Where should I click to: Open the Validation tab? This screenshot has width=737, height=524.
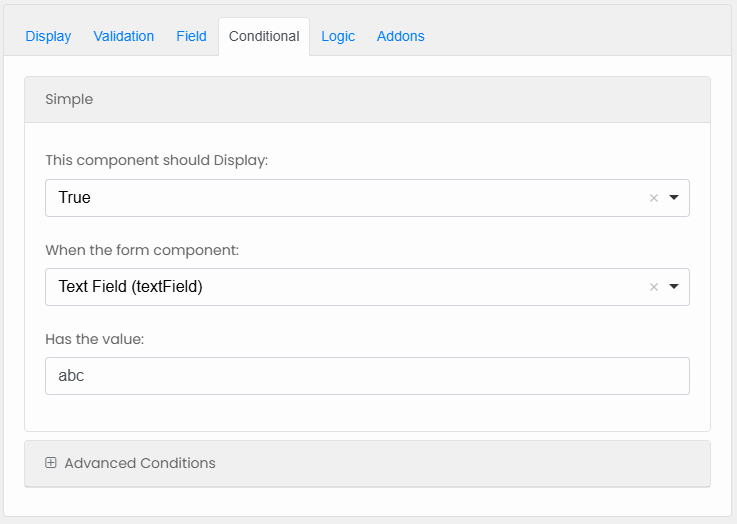point(124,36)
